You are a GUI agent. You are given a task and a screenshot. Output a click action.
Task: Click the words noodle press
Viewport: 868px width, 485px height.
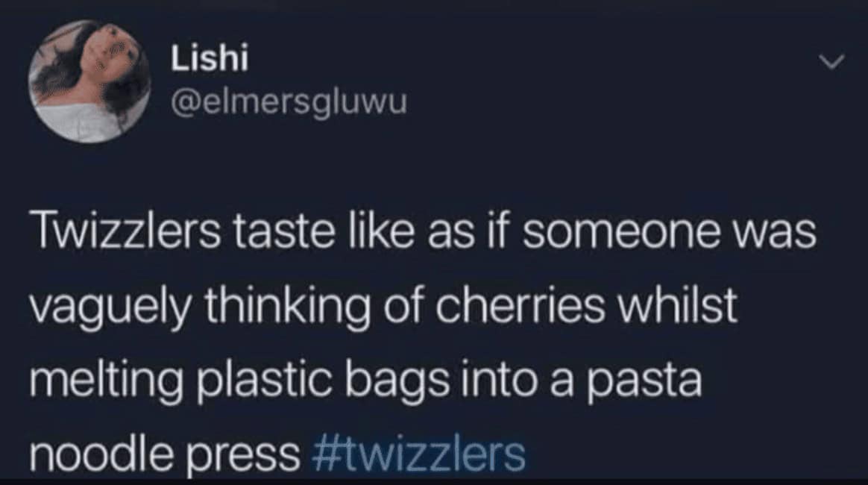click(x=165, y=456)
